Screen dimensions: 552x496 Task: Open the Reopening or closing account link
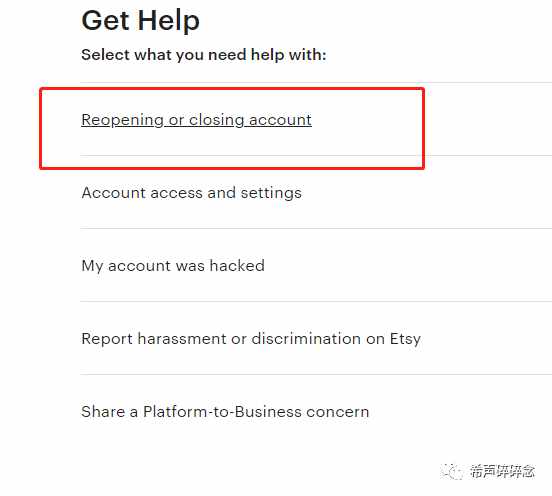(x=196, y=120)
